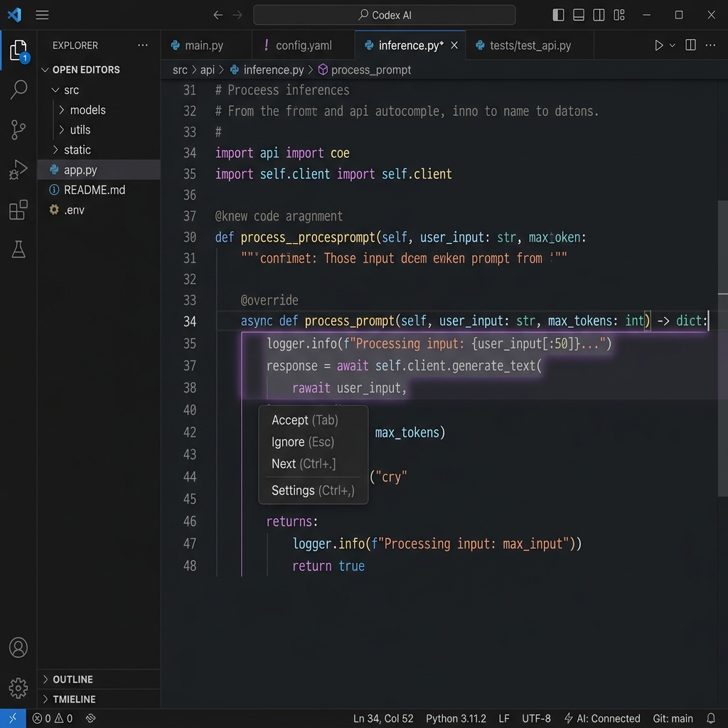Click AI: Connected status item
Screen dimensions: 728x728
pyautogui.click(x=601, y=718)
